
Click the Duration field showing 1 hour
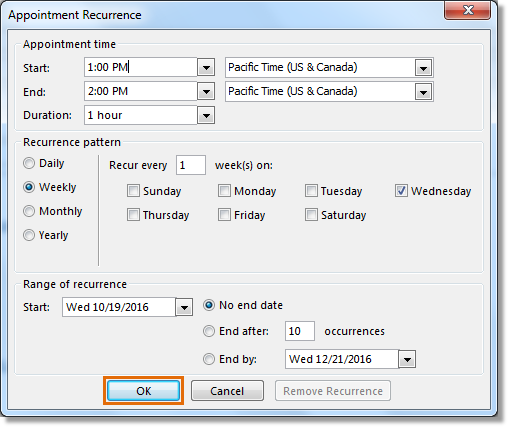click(x=141, y=116)
